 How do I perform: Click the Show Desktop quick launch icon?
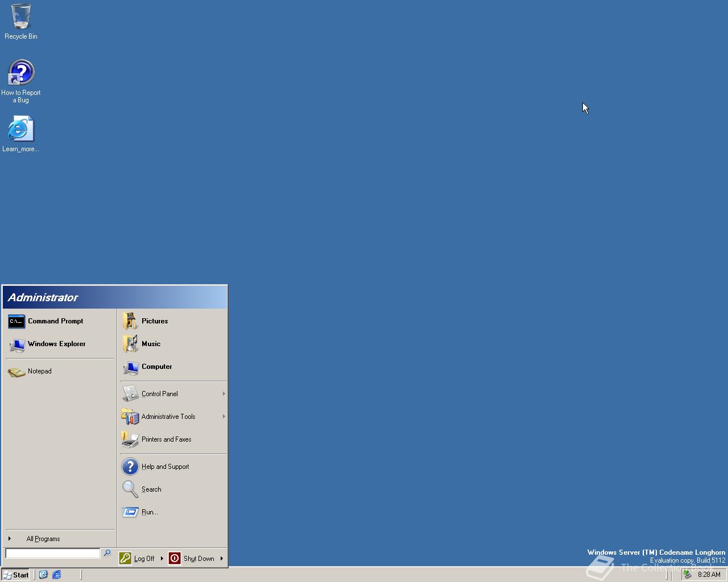[43, 575]
